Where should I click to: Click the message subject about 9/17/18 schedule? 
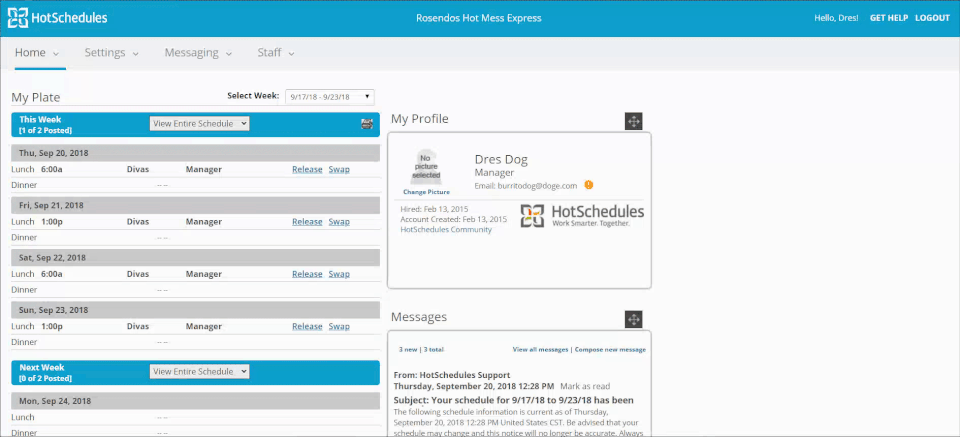pyautogui.click(x=514, y=400)
